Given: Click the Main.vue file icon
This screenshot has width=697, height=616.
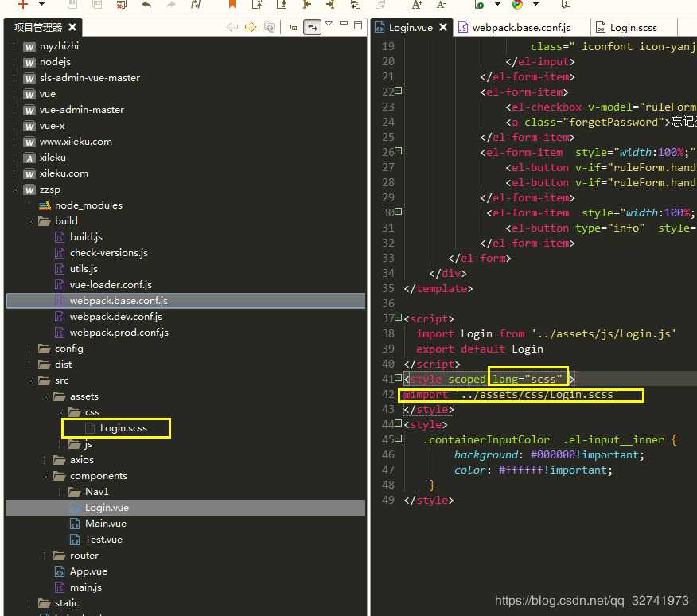Looking at the screenshot, I should (75, 524).
